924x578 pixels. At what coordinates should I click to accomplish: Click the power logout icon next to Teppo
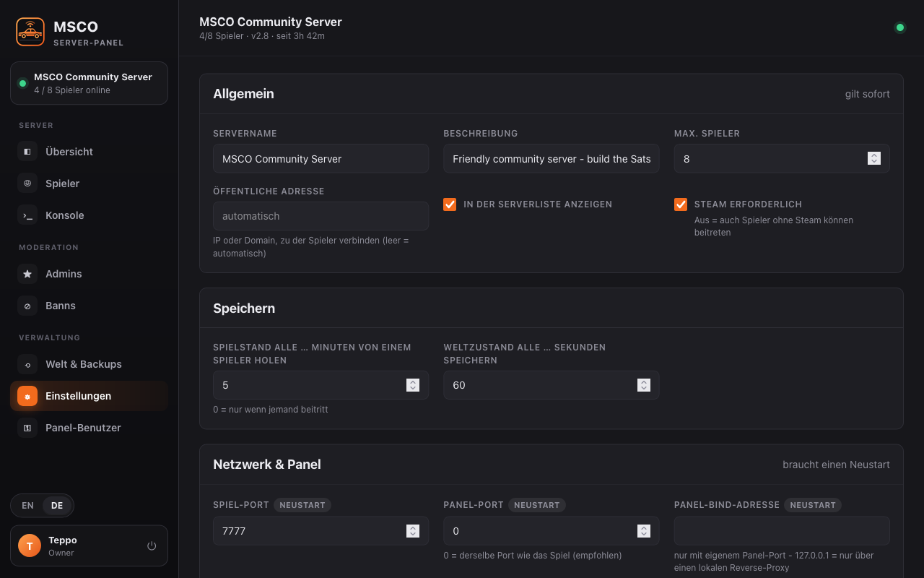pos(152,545)
